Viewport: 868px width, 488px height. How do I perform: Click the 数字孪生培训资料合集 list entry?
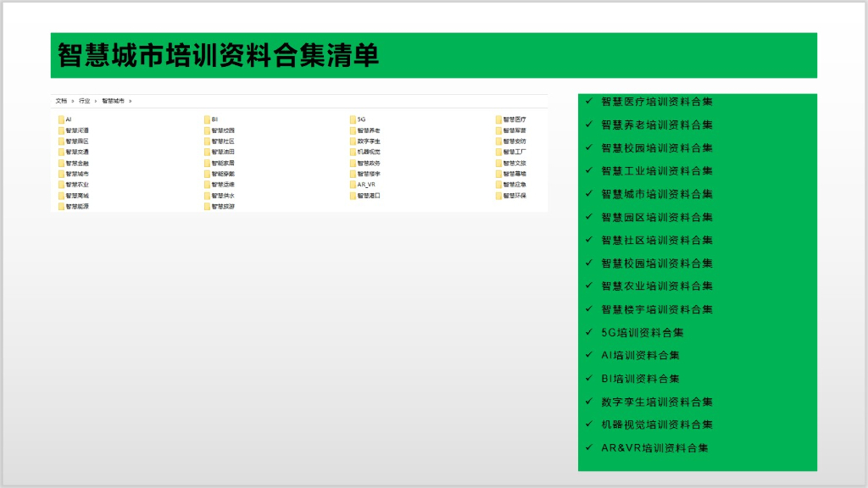[x=657, y=402]
